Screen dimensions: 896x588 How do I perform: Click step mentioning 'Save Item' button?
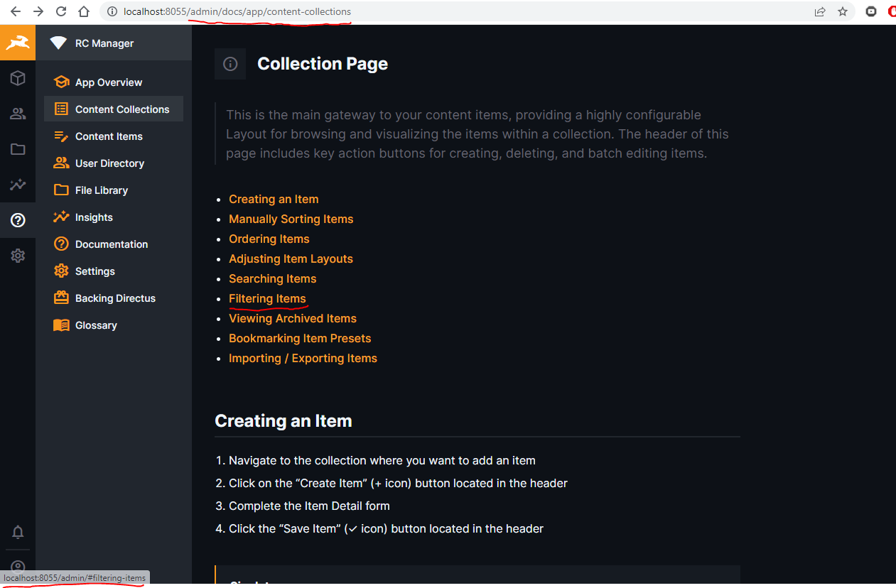pyautogui.click(x=386, y=528)
